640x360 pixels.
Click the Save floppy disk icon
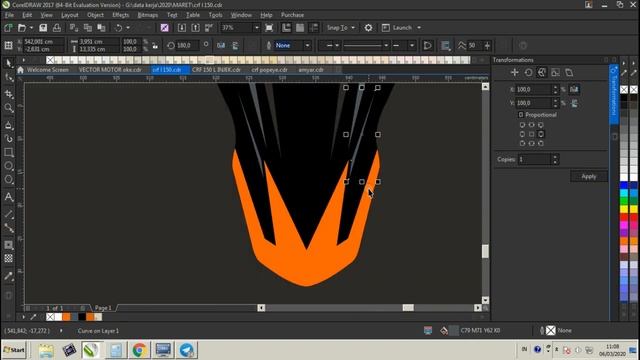point(43,28)
